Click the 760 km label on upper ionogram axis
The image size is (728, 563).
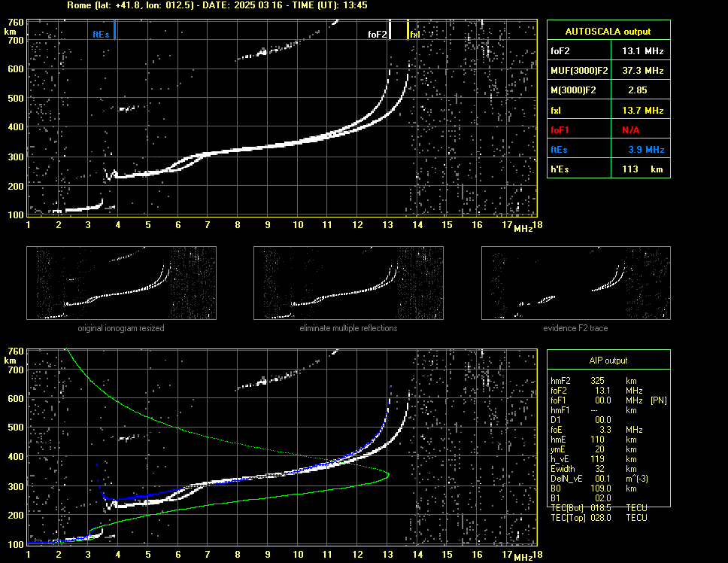tap(15, 23)
